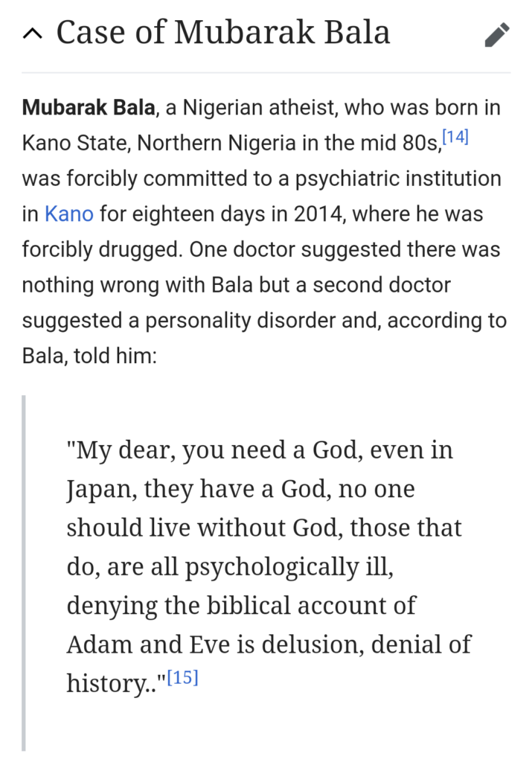Click the "Case of Mubarak Bala" heading
This screenshot has height=762, width=532.
[x=223, y=33]
